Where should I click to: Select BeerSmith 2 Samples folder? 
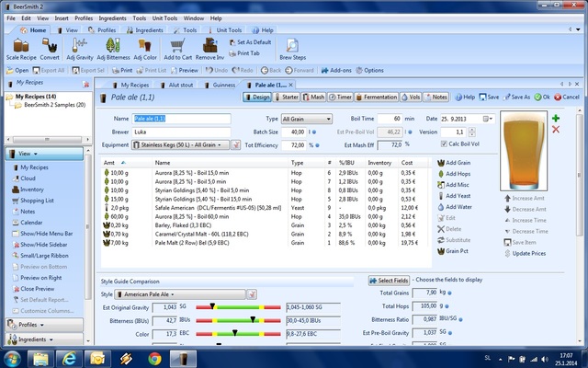point(51,105)
